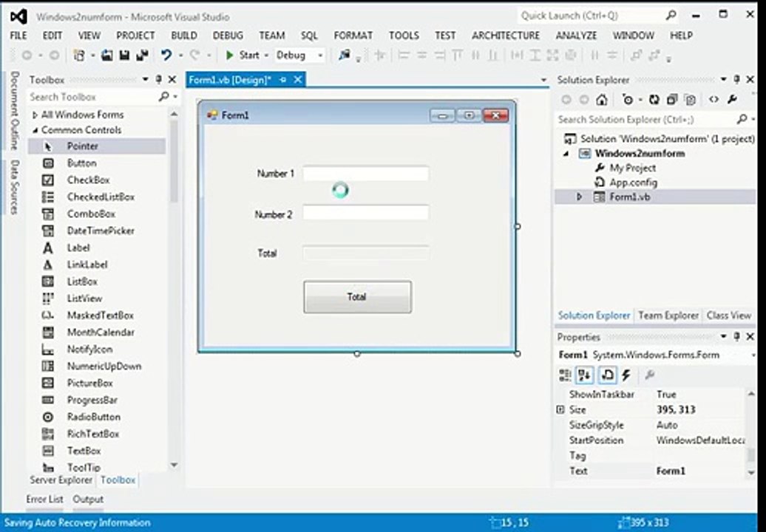
Task: Open the dropdown arrow next to Start
Action: pos(266,55)
